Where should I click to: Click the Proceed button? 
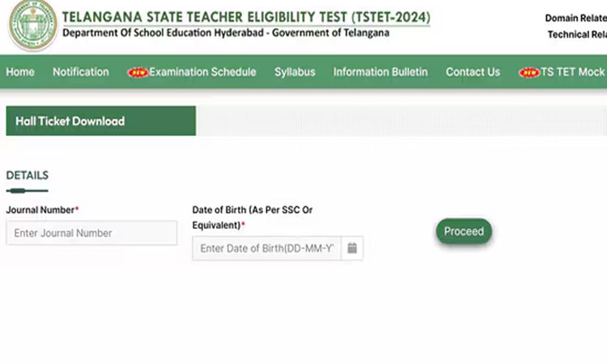tap(464, 231)
